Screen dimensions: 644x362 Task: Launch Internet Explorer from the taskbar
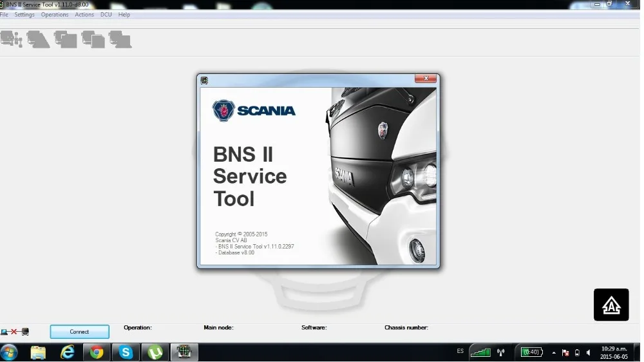click(x=68, y=352)
